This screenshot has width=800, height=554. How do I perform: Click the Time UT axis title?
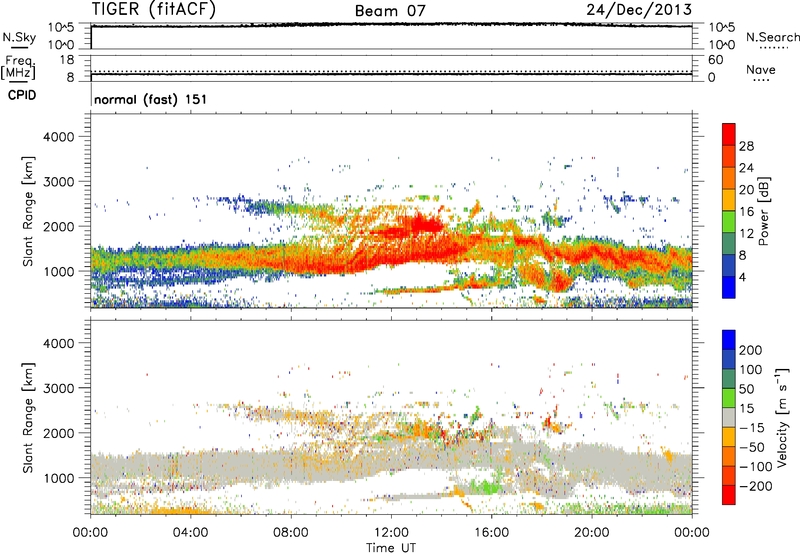(391, 548)
